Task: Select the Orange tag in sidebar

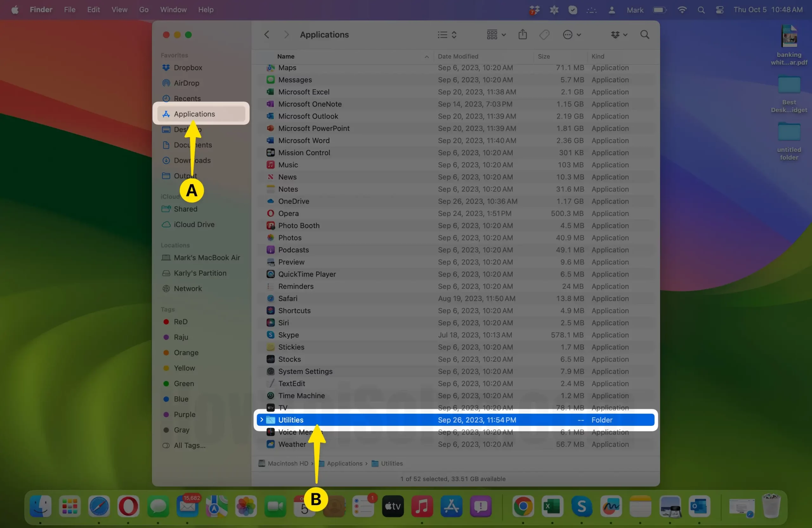Action: pyautogui.click(x=186, y=353)
